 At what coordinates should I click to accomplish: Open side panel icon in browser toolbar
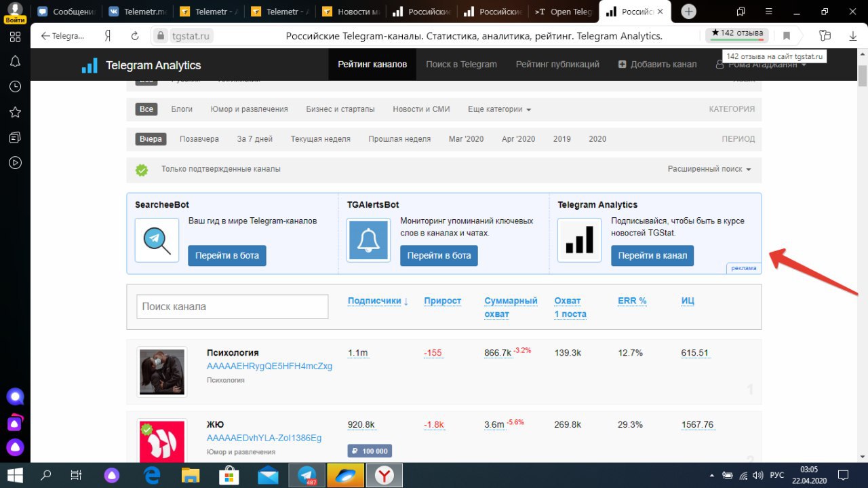point(825,36)
